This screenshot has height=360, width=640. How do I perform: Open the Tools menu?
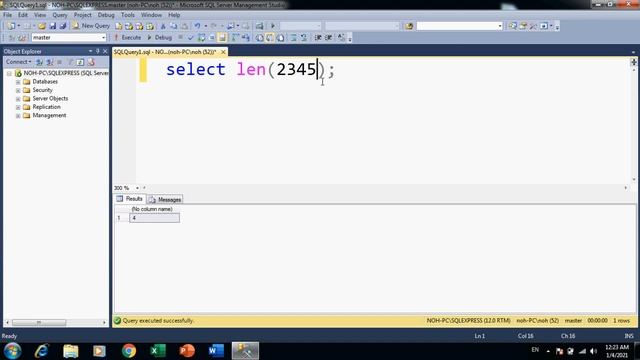click(127, 15)
